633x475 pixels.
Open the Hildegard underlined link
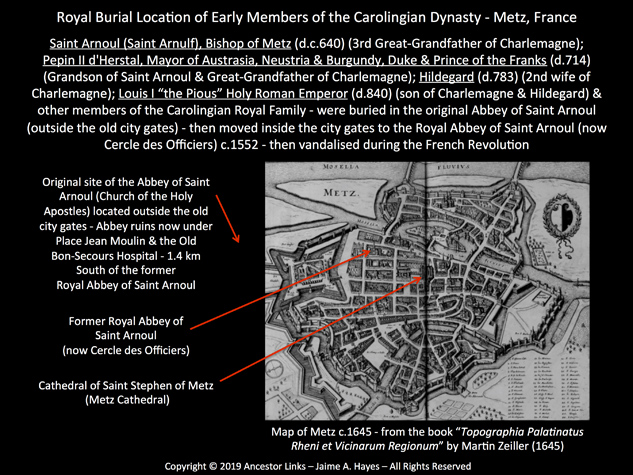coord(446,77)
